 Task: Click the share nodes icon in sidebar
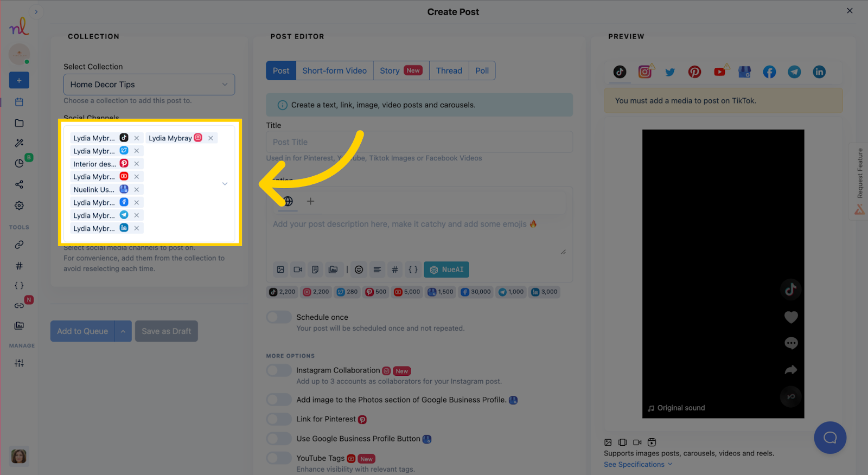(19, 184)
